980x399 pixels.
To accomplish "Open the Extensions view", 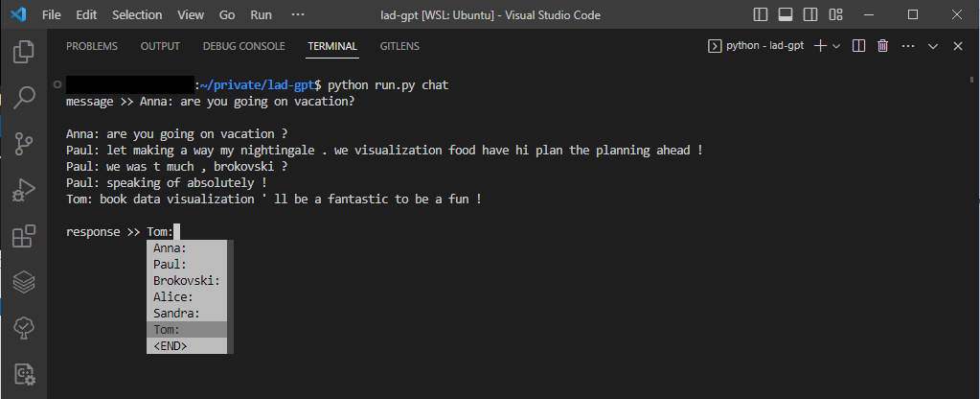I will [24, 236].
